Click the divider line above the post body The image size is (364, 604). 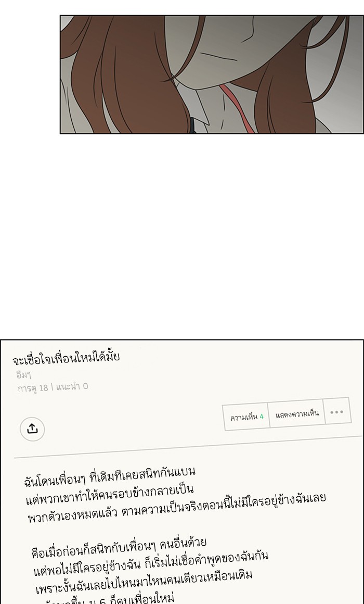pos(188,447)
